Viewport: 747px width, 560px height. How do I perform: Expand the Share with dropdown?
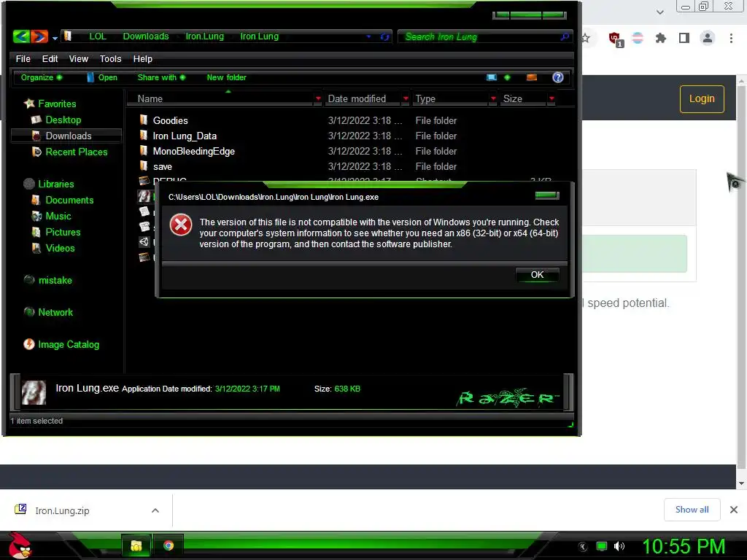coord(161,77)
